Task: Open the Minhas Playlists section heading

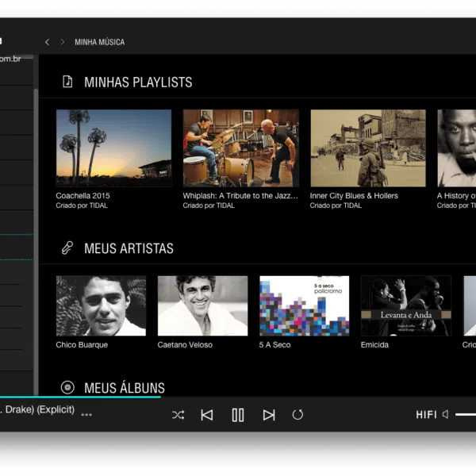Action: click(138, 82)
